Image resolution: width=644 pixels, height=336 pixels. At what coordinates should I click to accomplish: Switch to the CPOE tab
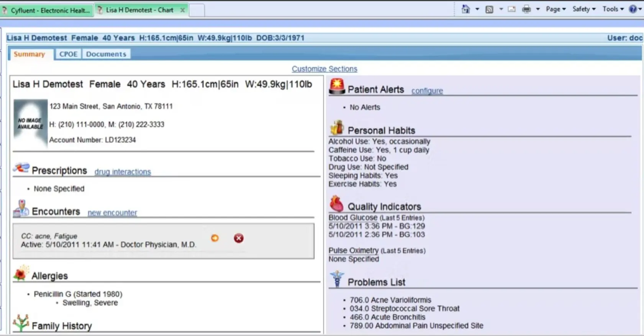[68, 54]
